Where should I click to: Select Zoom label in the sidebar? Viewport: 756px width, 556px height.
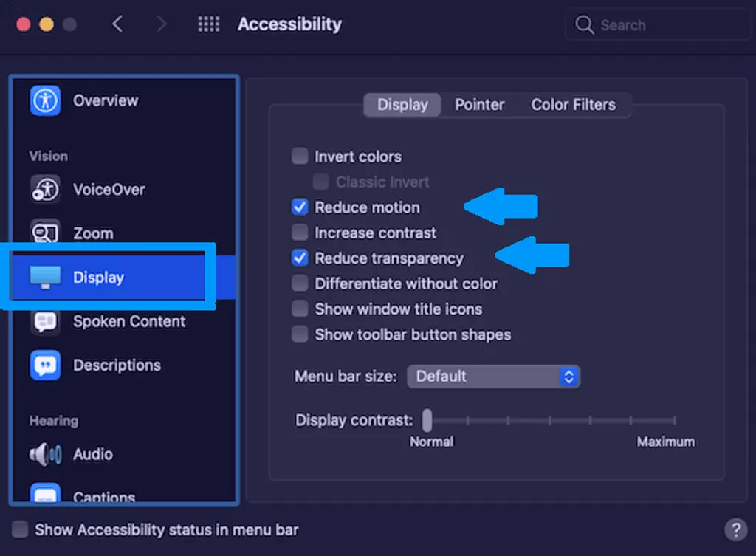tap(93, 233)
